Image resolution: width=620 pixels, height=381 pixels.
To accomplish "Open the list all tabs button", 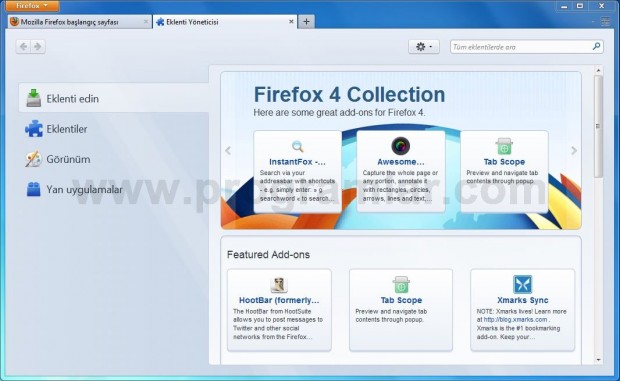I will coord(605,22).
